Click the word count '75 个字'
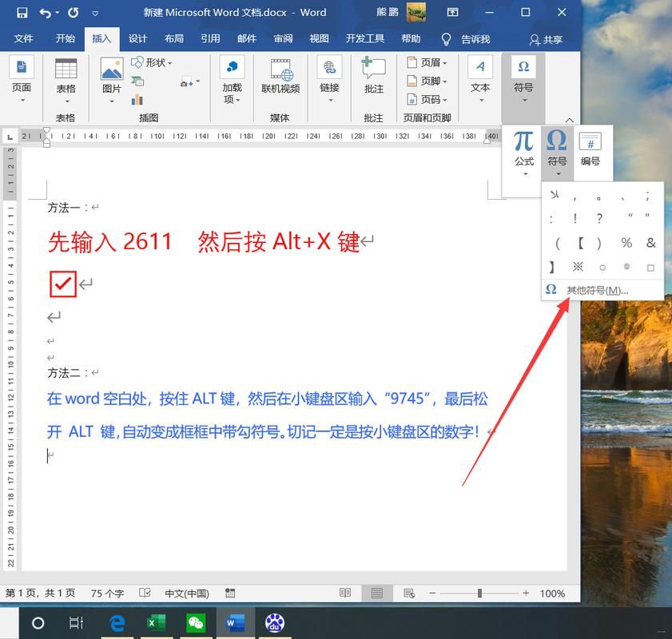672x639 pixels. click(x=107, y=593)
